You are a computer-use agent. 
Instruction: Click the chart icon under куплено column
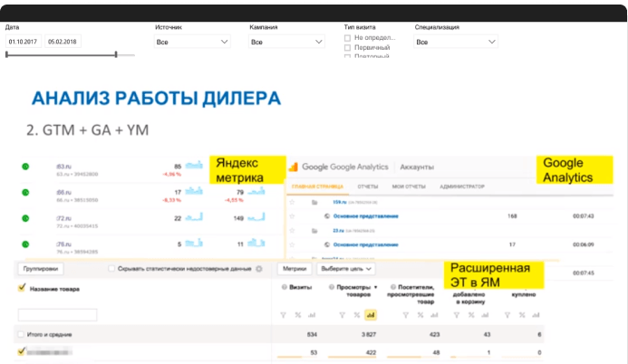coord(536,315)
